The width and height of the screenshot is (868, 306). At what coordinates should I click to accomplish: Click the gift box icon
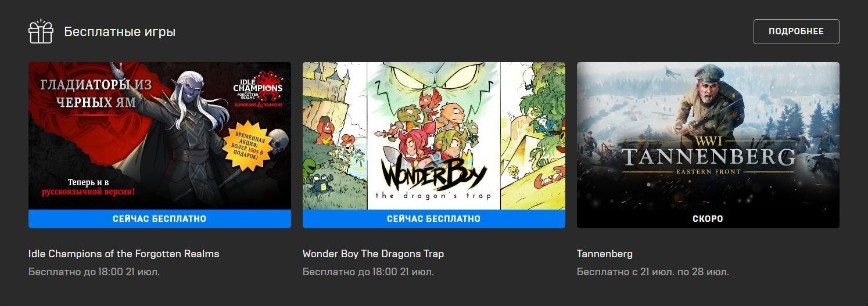tap(41, 31)
